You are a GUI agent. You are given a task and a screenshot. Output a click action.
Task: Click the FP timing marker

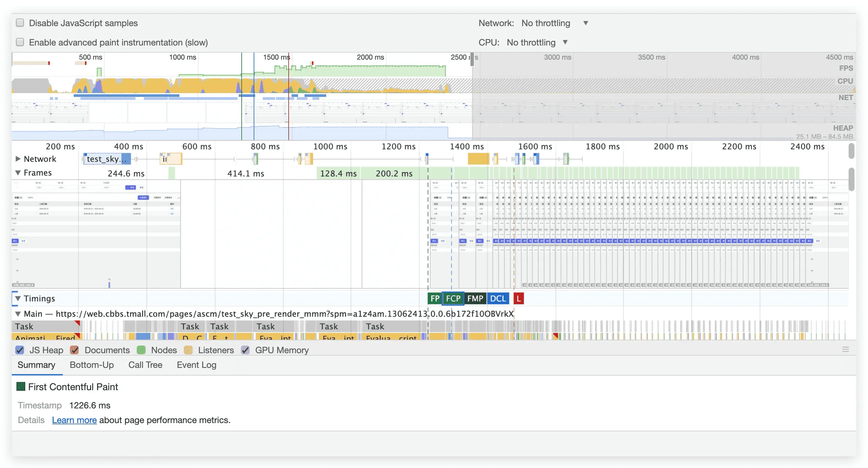[x=434, y=299]
